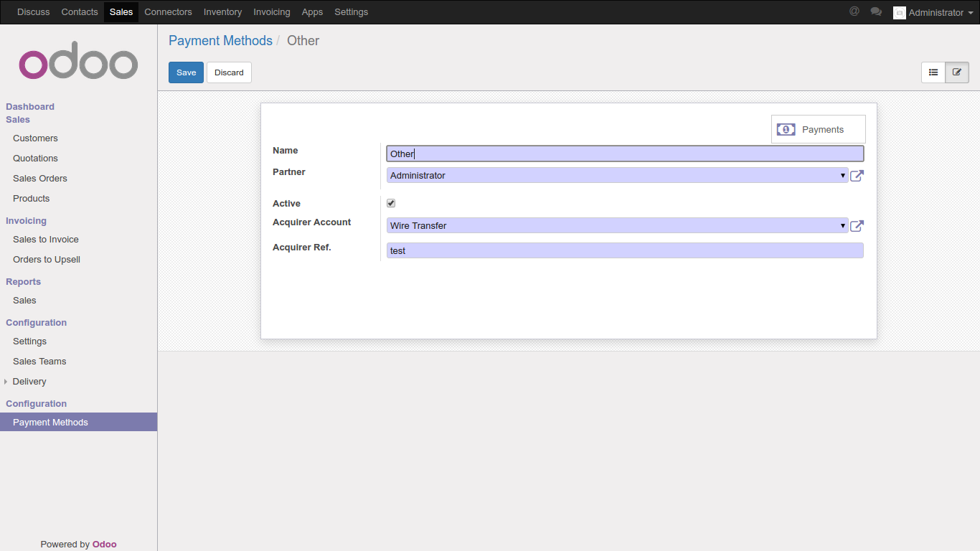
Task: Open Orders to Upsell in sidebar
Action: click(x=79, y=260)
